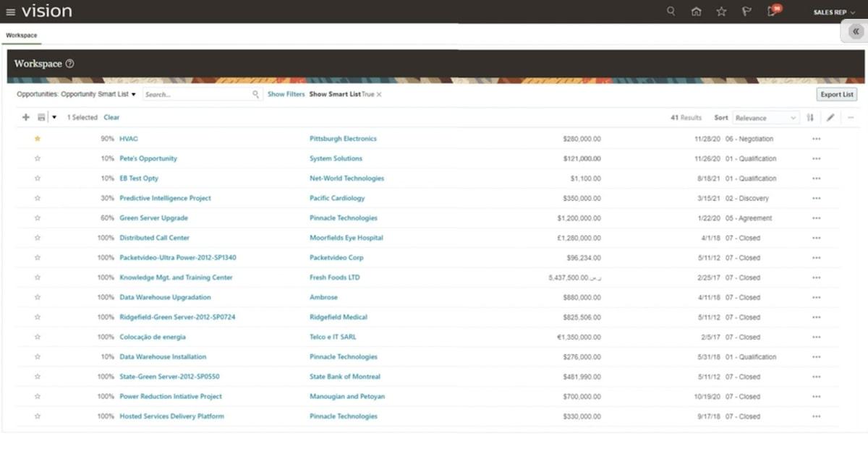
Task: Open the SALES REP user menu
Action: [834, 12]
